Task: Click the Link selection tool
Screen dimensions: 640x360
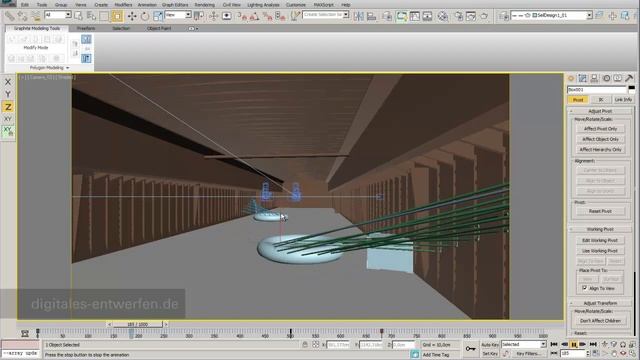Action: click(x=9, y=16)
